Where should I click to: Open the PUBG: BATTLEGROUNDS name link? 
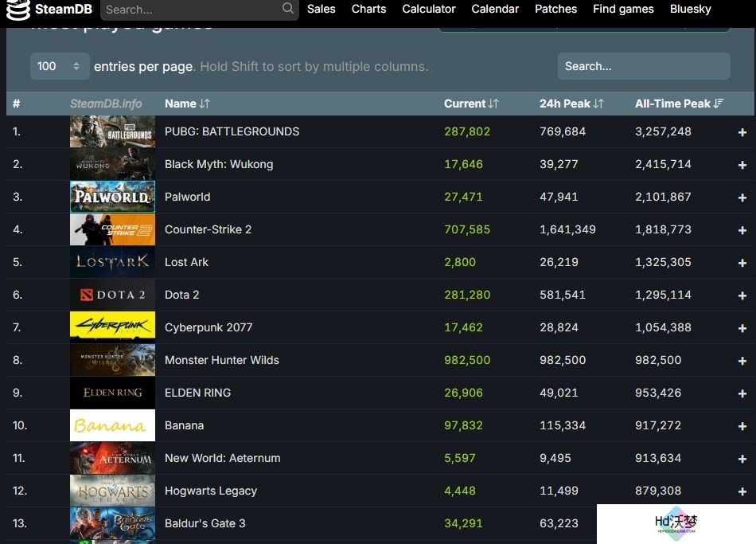coord(232,131)
